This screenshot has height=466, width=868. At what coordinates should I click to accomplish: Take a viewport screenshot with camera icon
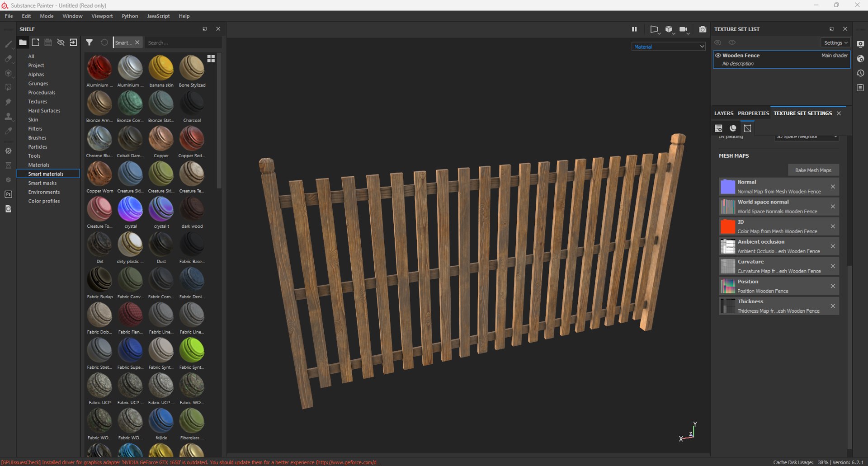(703, 29)
